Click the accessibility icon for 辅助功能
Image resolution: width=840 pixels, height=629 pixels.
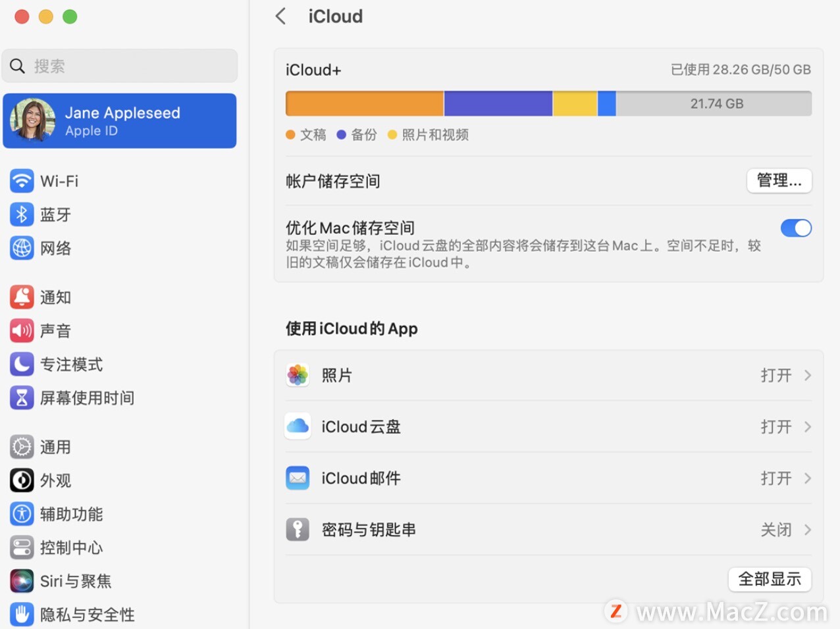pyautogui.click(x=22, y=514)
